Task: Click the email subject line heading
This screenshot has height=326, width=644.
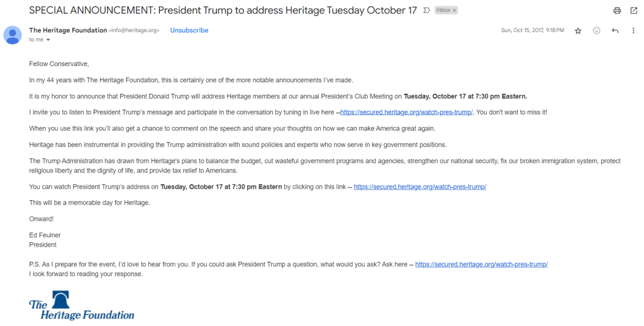Action: [x=223, y=10]
